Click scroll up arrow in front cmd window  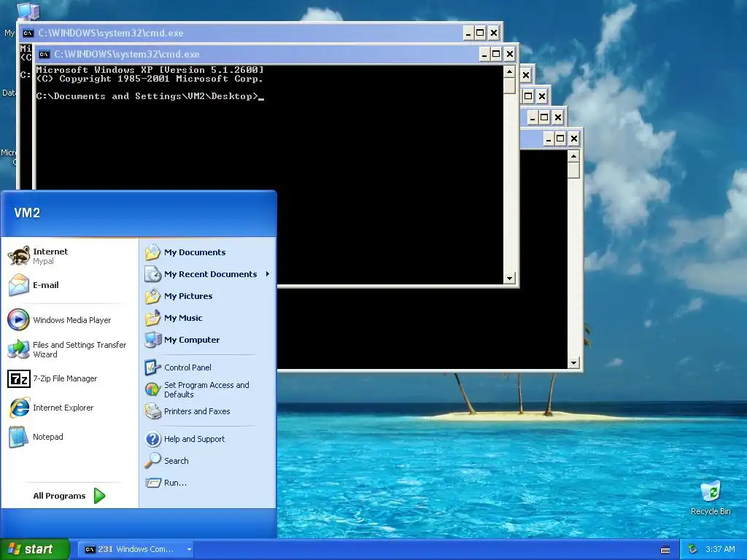coord(509,71)
